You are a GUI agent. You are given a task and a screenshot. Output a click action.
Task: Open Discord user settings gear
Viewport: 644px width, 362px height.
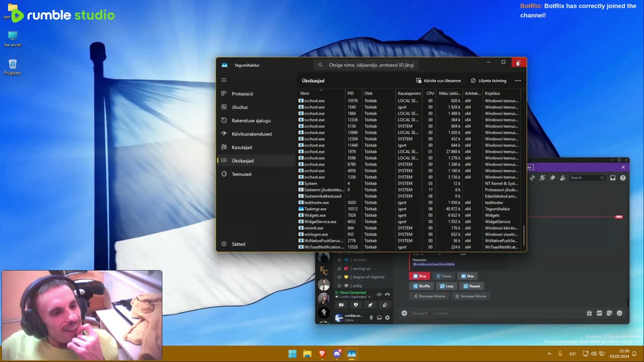[x=387, y=318]
